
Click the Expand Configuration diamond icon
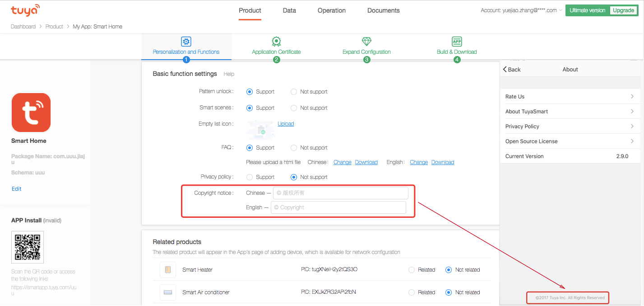coord(366,42)
